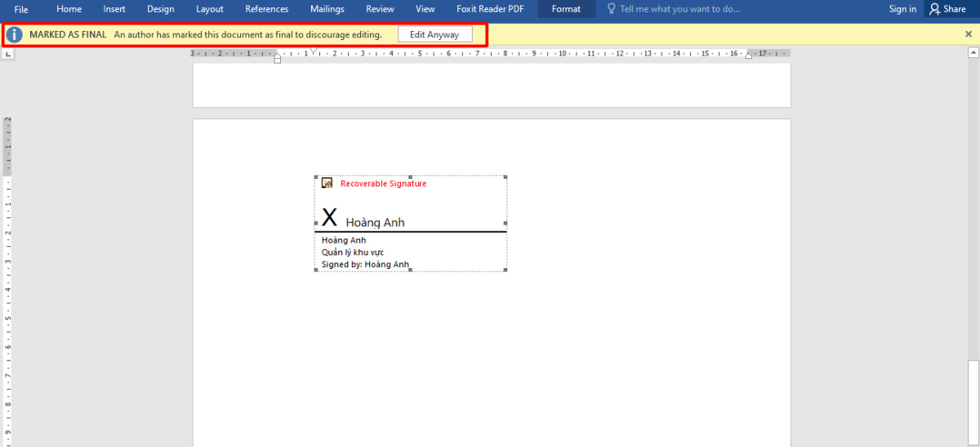
Task: Click the tab selector at the ruler corner
Action: tap(7, 53)
